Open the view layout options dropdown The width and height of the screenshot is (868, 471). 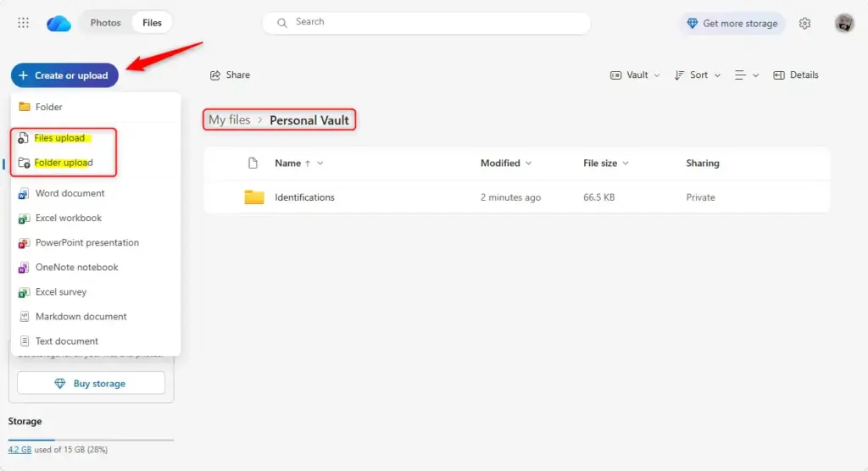(746, 75)
